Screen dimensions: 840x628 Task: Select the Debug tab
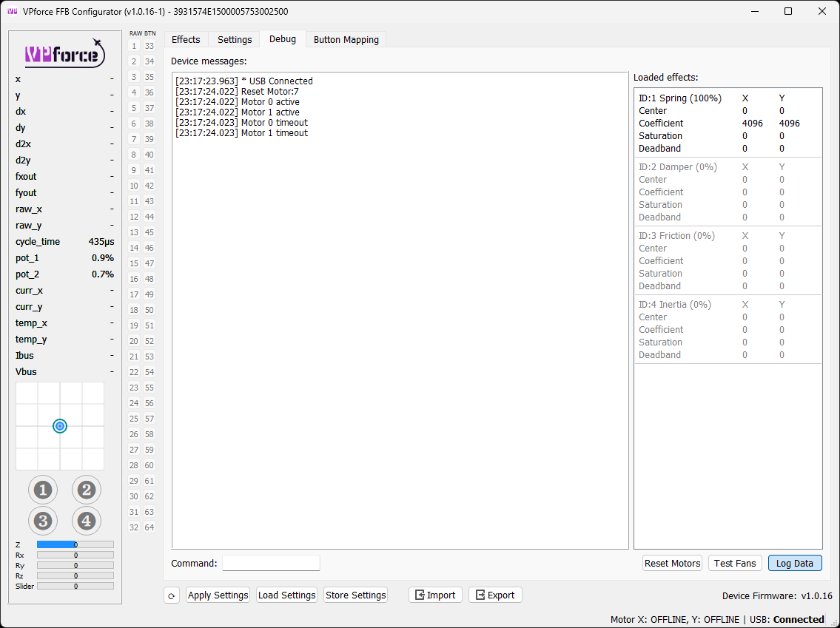282,39
